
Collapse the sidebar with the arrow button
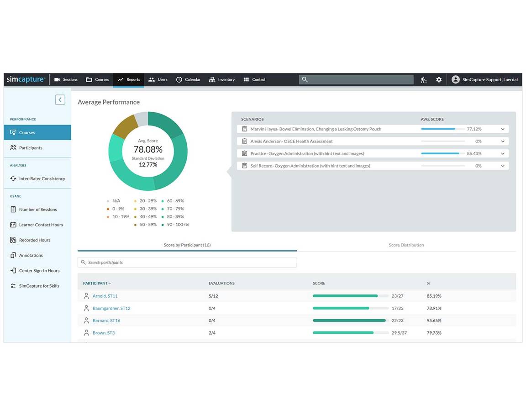60,100
